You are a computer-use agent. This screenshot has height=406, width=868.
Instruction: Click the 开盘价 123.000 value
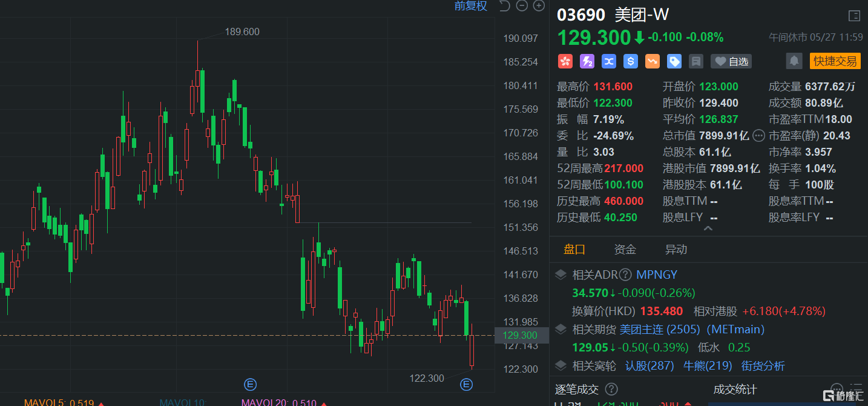point(718,87)
